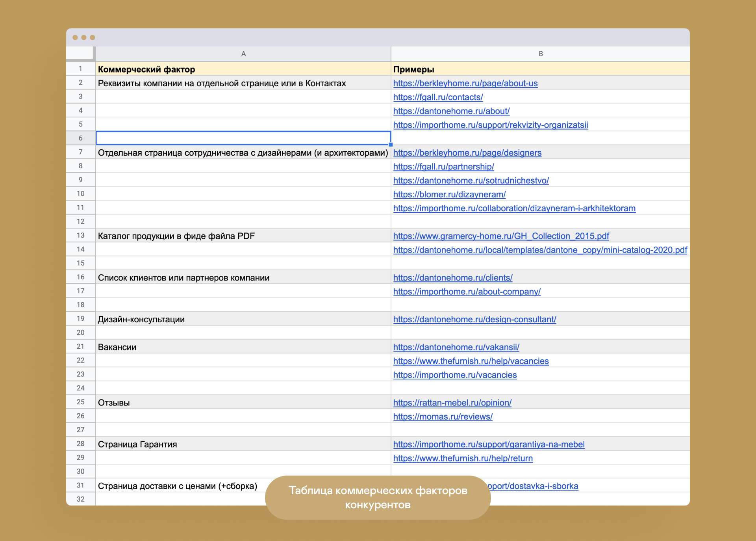Select row 30 header number

[80, 471]
